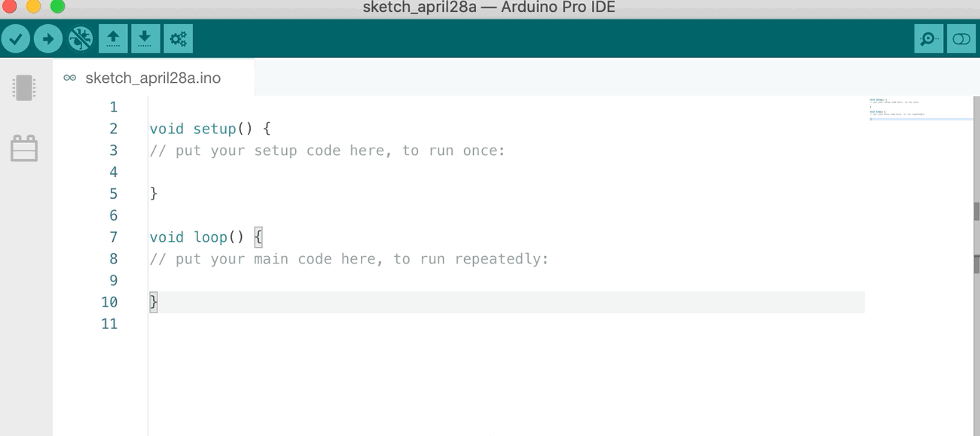Click closing brace on line 10

point(154,302)
